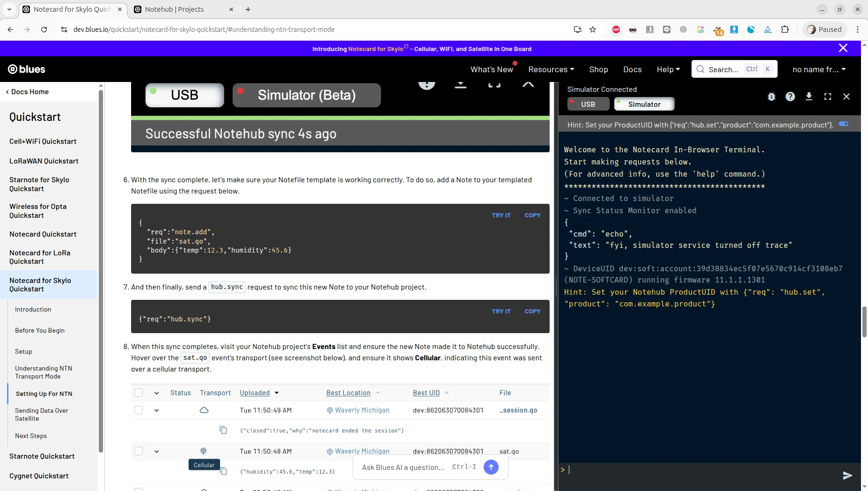
Task: Toggle the ProductUID hint switch
Action: point(844,124)
